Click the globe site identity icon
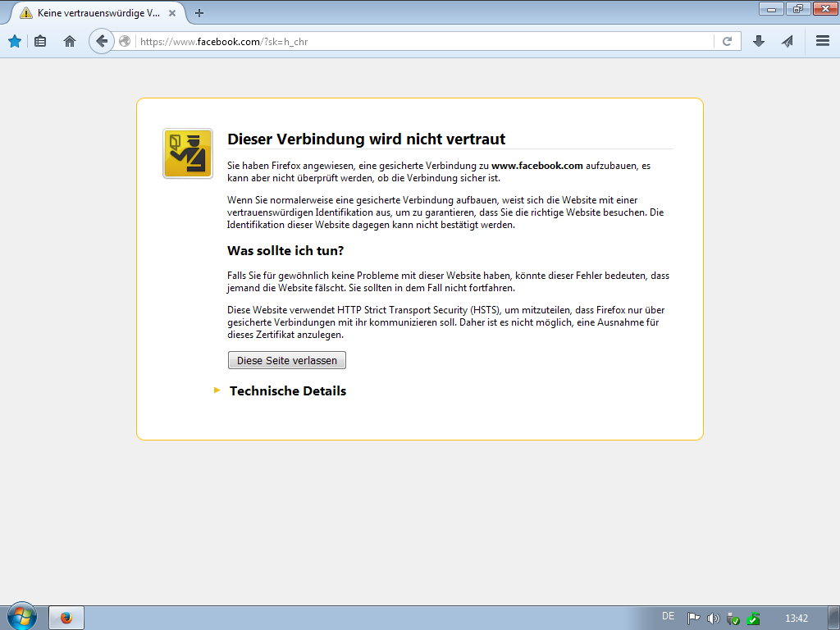This screenshot has height=630, width=840. 125,41
